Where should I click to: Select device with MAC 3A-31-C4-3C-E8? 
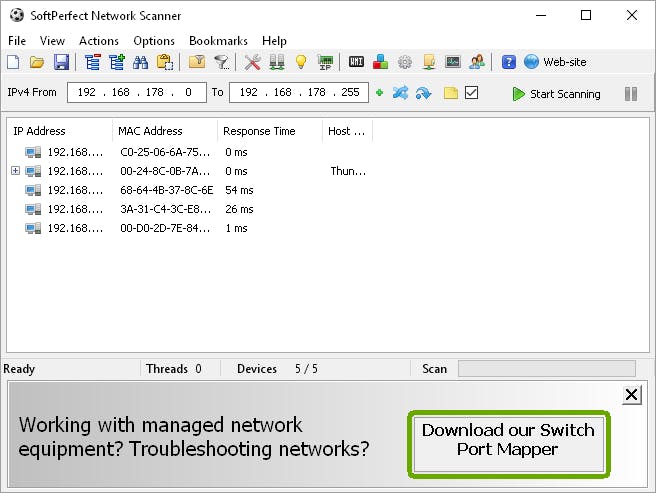coord(165,209)
